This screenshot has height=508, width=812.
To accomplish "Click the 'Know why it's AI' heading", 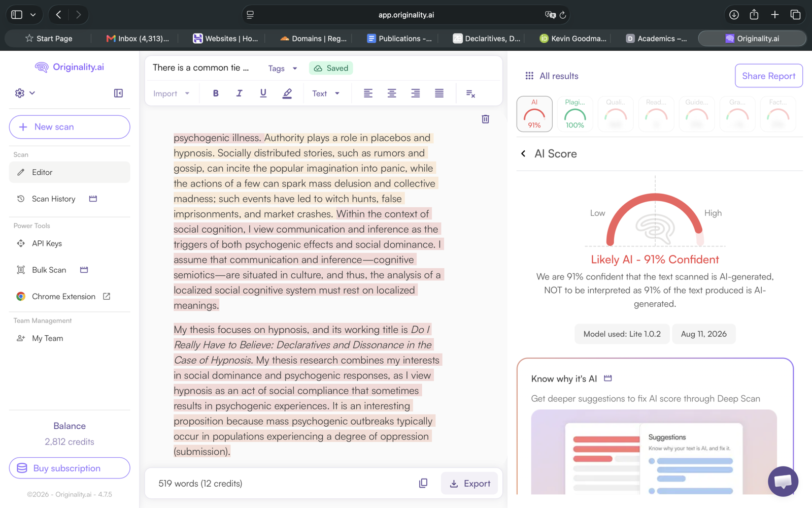I will (x=564, y=378).
